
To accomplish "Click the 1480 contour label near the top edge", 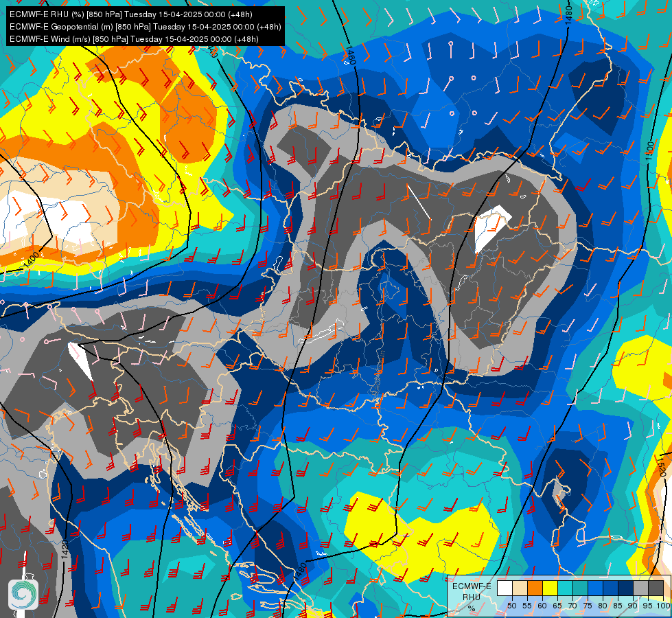I will (x=569, y=14).
